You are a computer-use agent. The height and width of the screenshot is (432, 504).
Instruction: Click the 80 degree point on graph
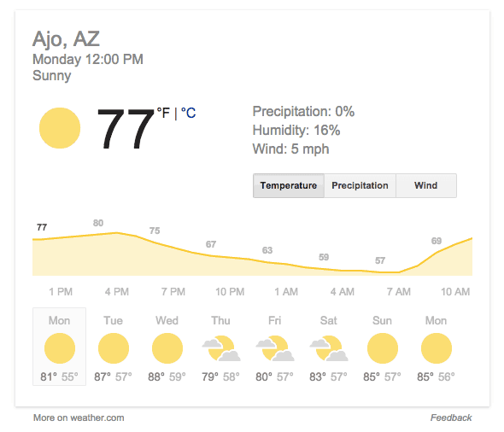pos(98,223)
